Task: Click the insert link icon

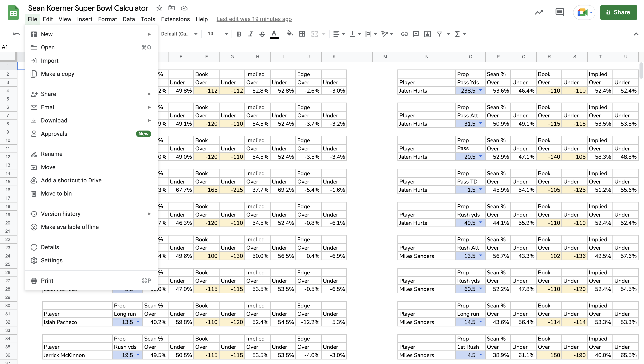Action: [x=404, y=34]
